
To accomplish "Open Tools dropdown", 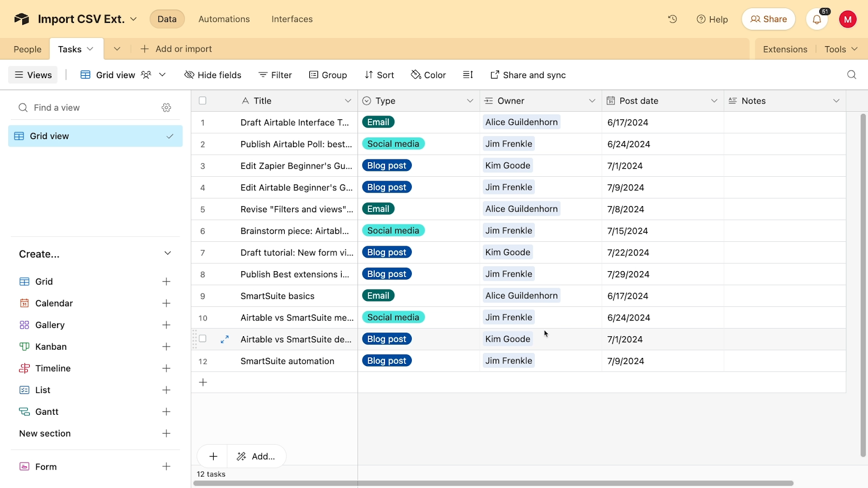I will tap(841, 49).
